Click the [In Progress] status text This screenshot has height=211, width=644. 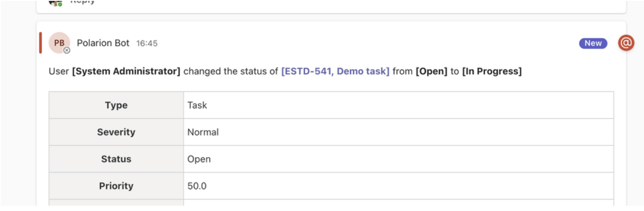coord(492,71)
